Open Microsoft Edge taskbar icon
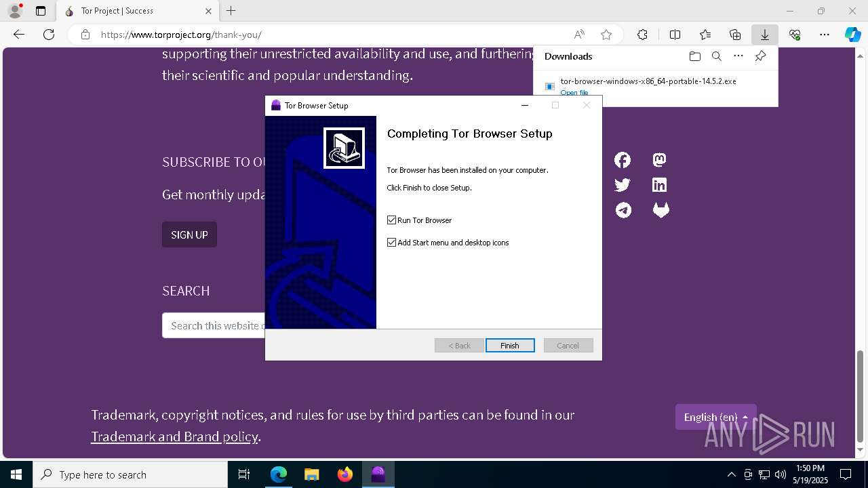Image resolution: width=868 pixels, height=488 pixels. point(279,474)
